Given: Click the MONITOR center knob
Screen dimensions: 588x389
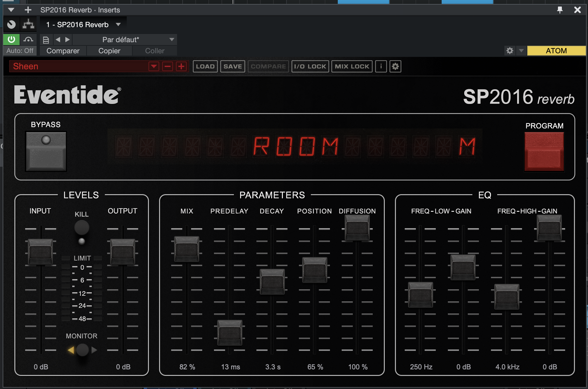Looking at the screenshot, I should click(x=82, y=350).
